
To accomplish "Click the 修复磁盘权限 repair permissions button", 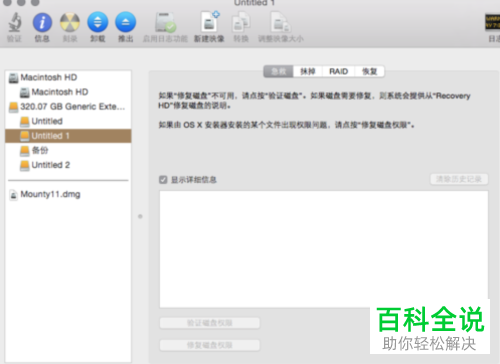I will pos(210,345).
